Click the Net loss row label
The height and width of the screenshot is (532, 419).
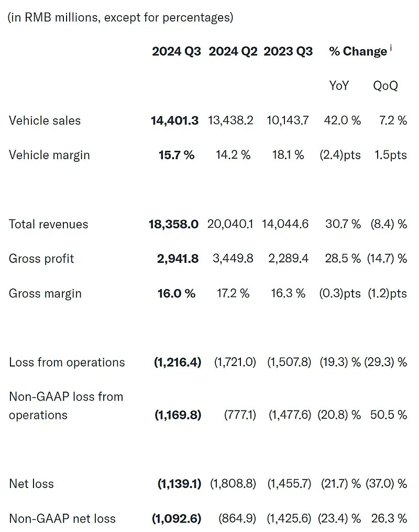(x=31, y=484)
